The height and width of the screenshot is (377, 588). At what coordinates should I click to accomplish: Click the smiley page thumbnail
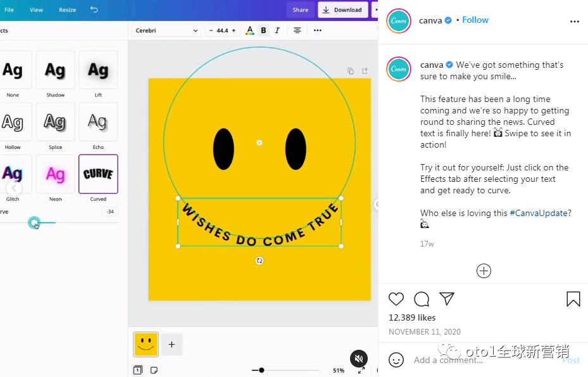(x=146, y=344)
